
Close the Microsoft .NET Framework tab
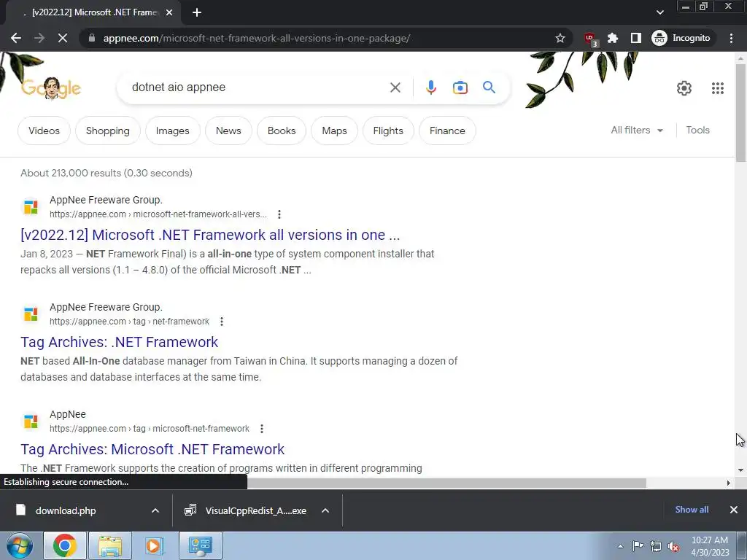click(169, 13)
